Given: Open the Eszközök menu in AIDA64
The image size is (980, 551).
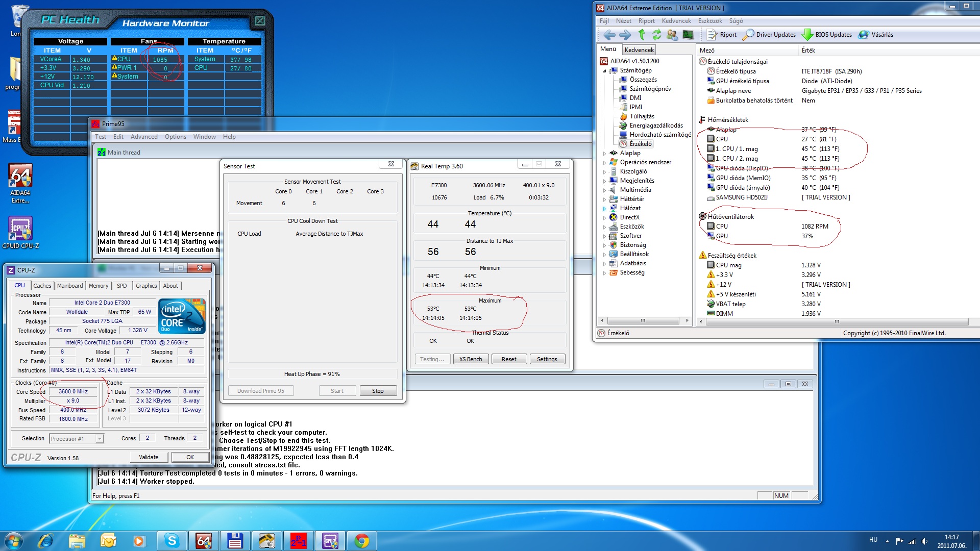Looking at the screenshot, I should (x=710, y=21).
